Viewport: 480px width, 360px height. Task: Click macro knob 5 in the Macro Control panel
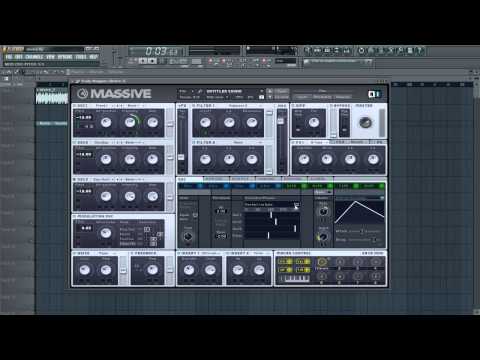pyautogui.click(x=322, y=276)
